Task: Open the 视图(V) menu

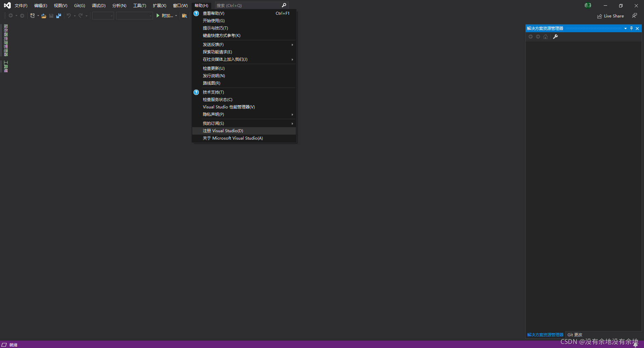Action: click(x=60, y=6)
